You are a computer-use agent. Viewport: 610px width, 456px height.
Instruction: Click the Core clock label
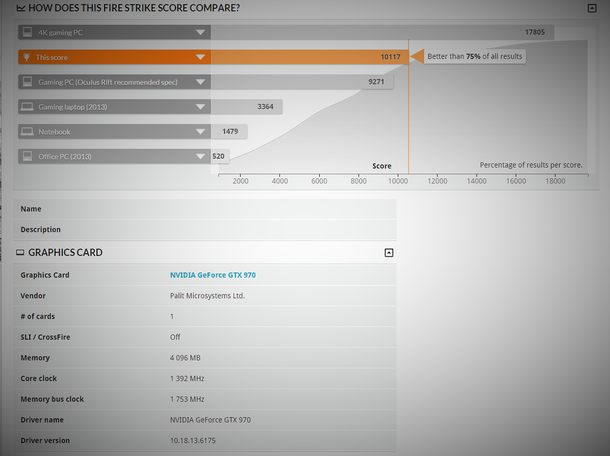coord(39,378)
